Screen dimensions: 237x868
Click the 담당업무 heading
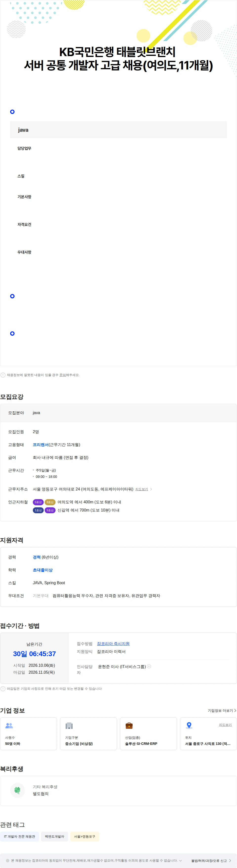(x=24, y=148)
